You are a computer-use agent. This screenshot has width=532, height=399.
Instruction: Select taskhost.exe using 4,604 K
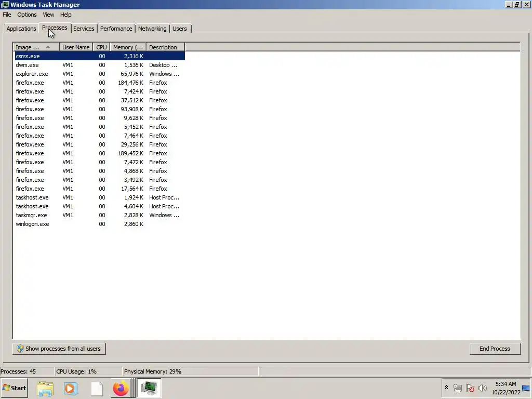99,206
